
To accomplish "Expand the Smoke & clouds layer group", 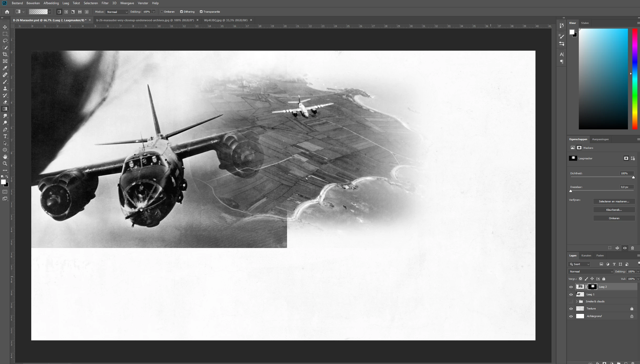I will 577,302.
